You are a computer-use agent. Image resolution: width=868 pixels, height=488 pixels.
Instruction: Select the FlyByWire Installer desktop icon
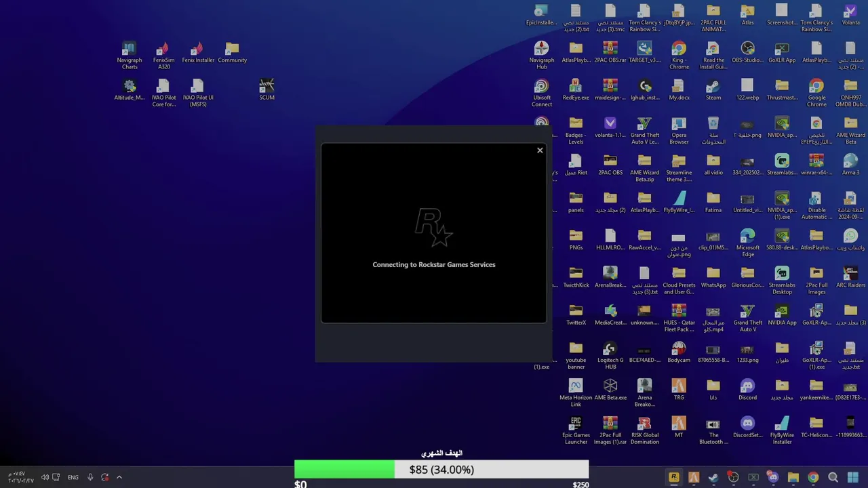(x=782, y=430)
